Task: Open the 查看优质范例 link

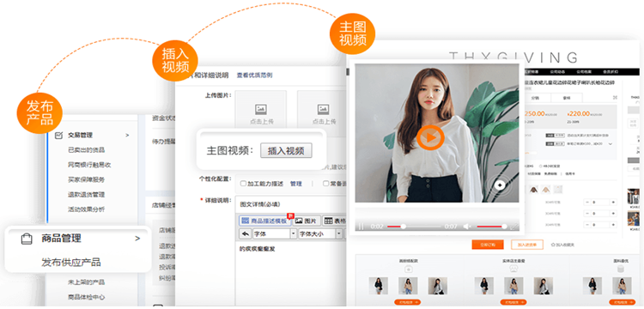Action: pyautogui.click(x=254, y=75)
